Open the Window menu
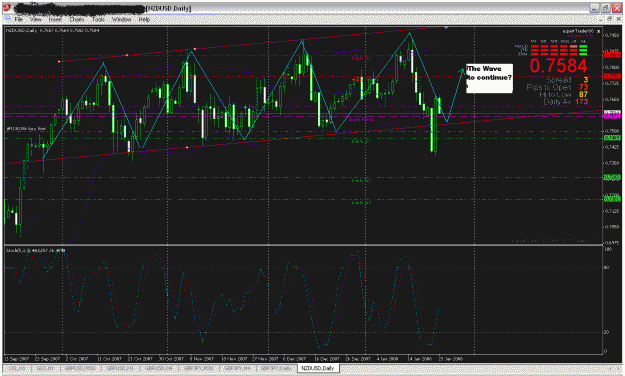The width and height of the screenshot is (625, 376). coord(122,19)
